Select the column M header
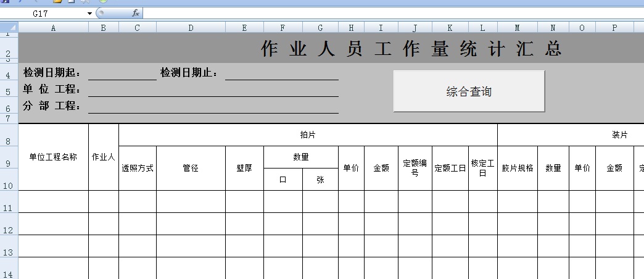Image resolution: width=644 pixels, height=279 pixels. point(517,27)
